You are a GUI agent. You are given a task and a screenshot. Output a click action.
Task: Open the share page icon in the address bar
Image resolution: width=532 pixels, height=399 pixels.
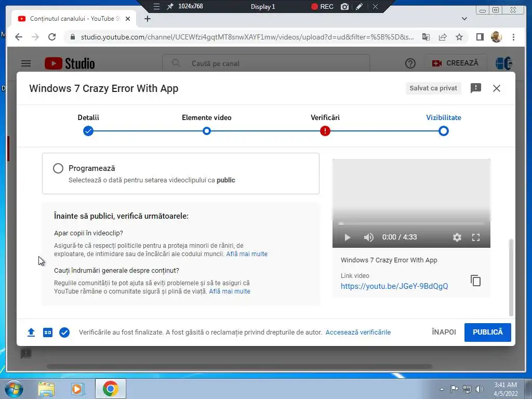tap(443, 37)
